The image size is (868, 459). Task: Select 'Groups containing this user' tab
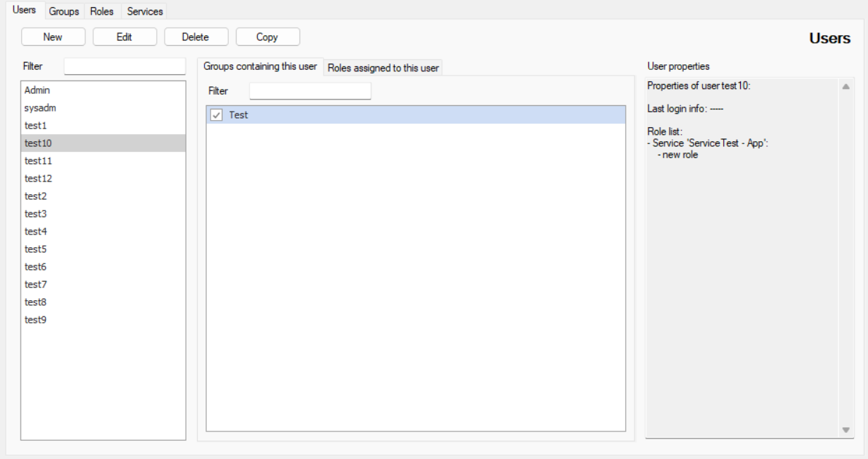click(260, 66)
